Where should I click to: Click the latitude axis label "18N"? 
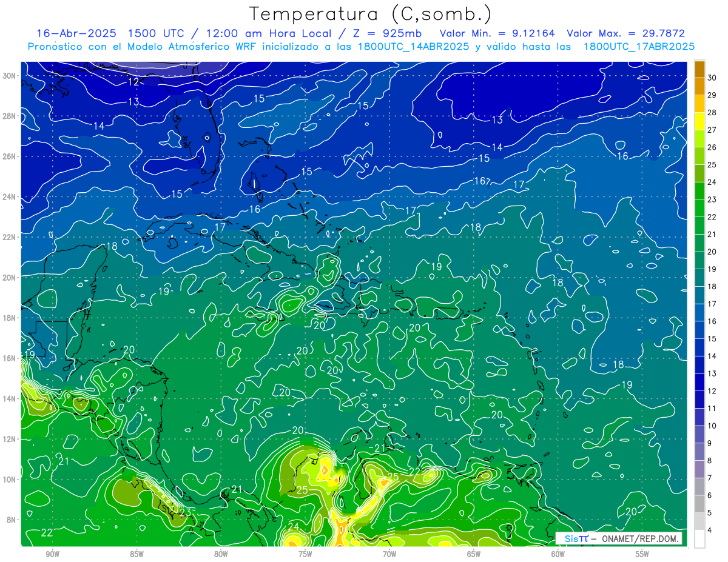[10, 318]
